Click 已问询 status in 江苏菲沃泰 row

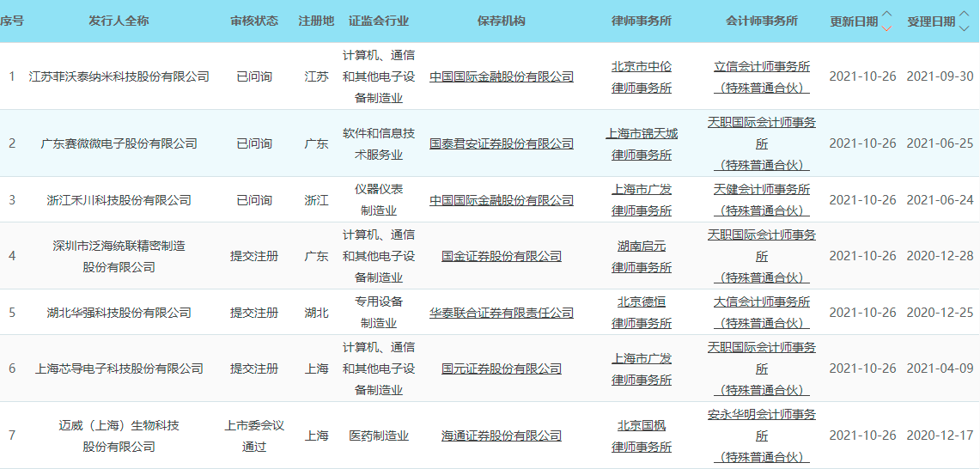point(254,77)
